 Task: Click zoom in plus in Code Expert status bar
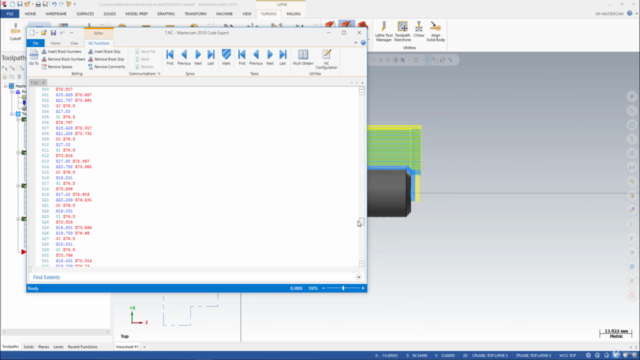point(363,288)
